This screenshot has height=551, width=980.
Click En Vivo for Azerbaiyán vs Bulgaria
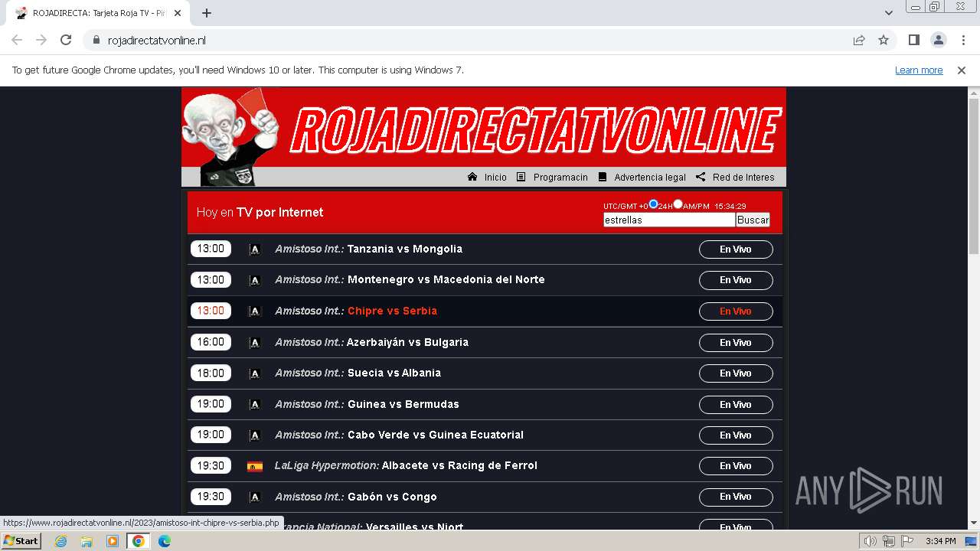tap(736, 343)
